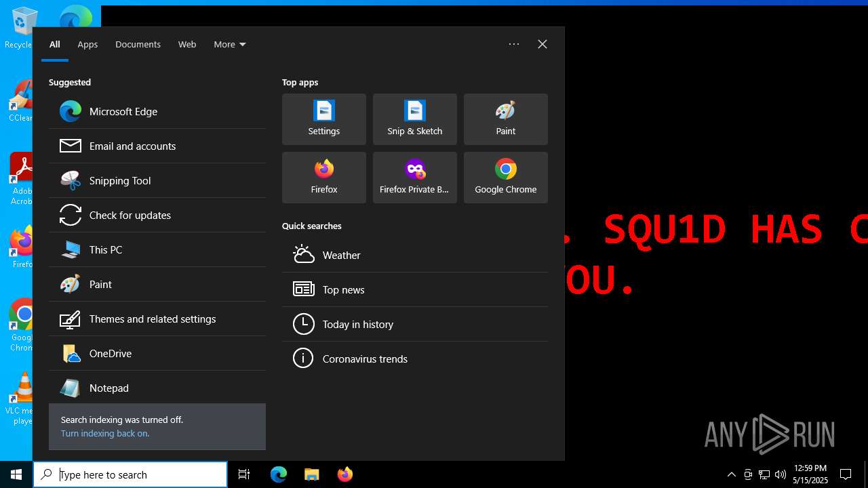This screenshot has height=488, width=868.
Task: Open Coronavirus trends quick search
Action: pos(415,359)
